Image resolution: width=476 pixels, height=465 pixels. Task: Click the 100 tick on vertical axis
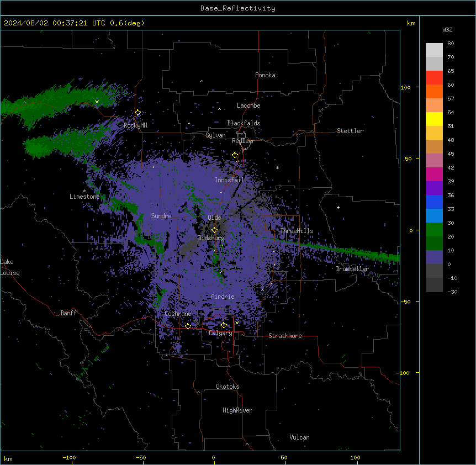tap(405, 87)
